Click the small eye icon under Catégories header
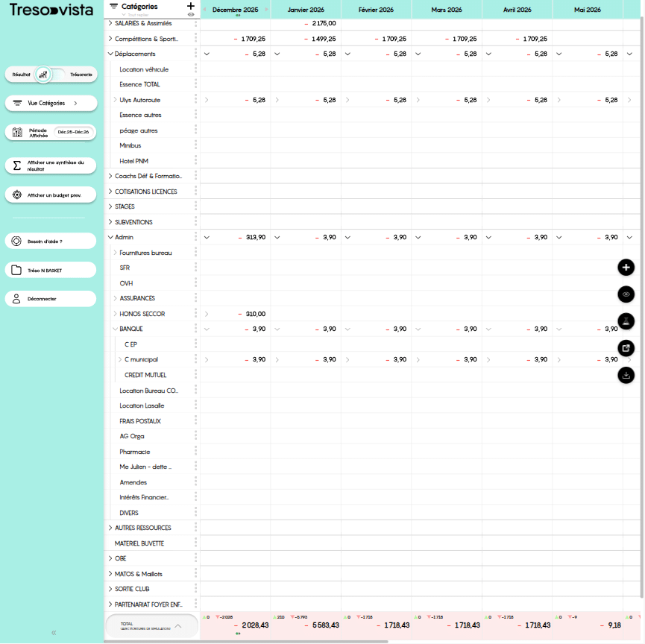Viewport: 645px width, 644px height. pos(191,14)
